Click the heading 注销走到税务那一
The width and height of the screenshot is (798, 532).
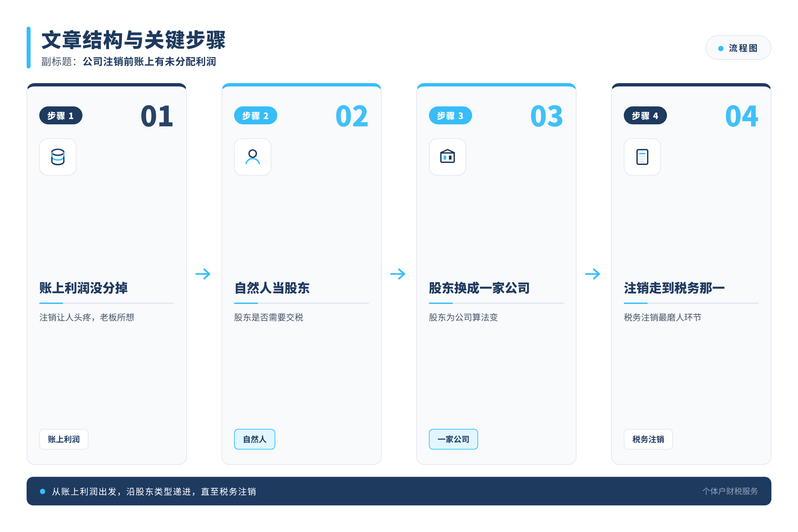tap(674, 288)
